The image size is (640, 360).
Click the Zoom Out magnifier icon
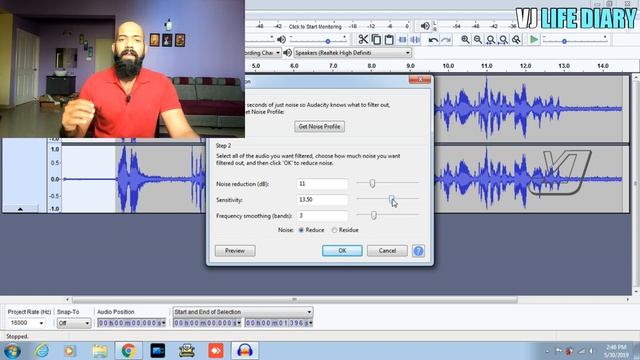tap(478, 40)
